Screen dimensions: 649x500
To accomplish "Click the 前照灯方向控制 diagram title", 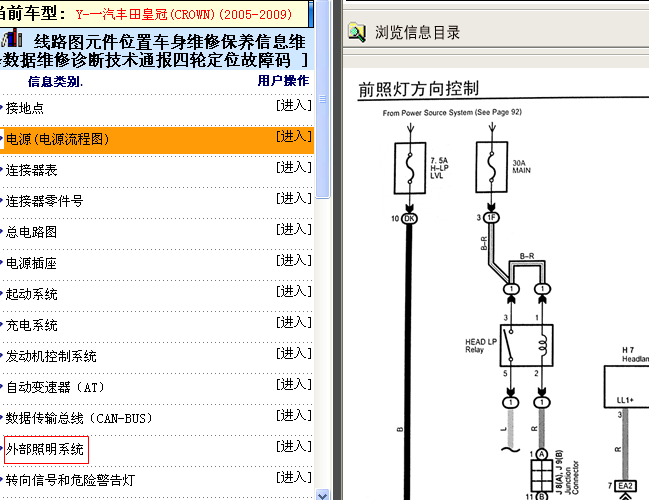I will [x=418, y=89].
